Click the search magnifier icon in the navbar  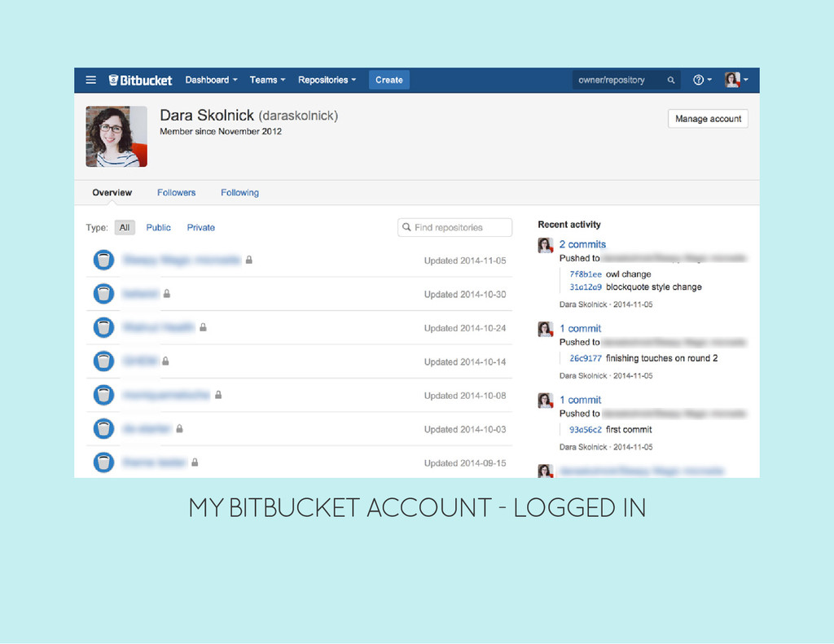click(x=671, y=81)
